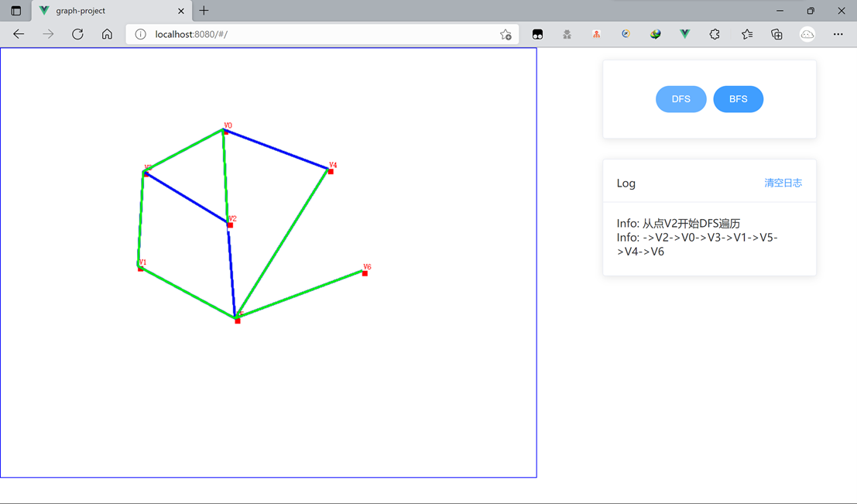Switch to the graph-project tab
857x504 pixels.
point(111,10)
